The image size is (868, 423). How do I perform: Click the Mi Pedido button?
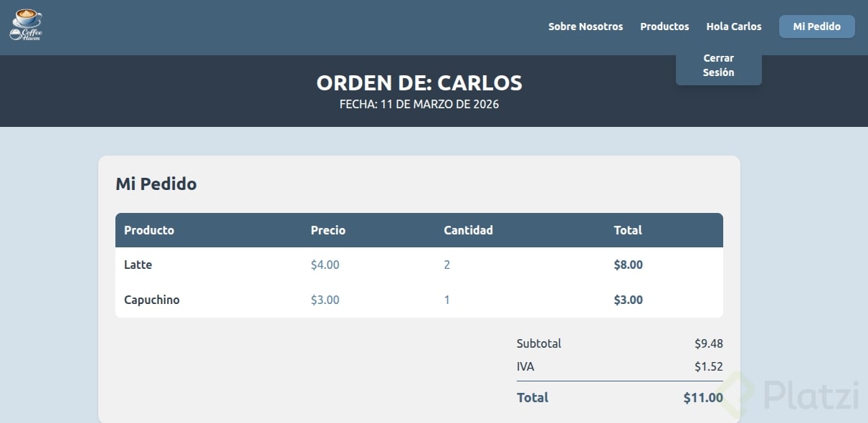816,27
